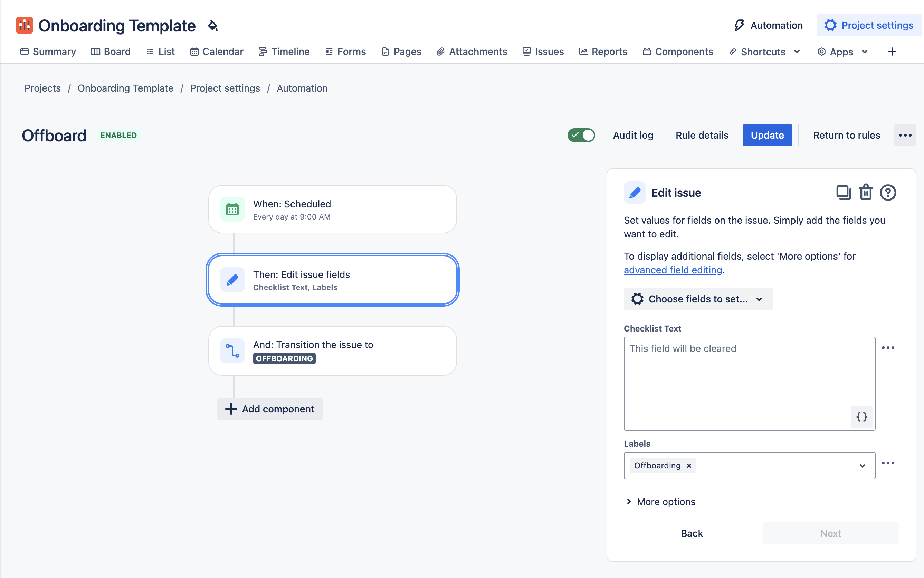
Task: Open the Labels field options ellipsis
Action: coord(888,463)
